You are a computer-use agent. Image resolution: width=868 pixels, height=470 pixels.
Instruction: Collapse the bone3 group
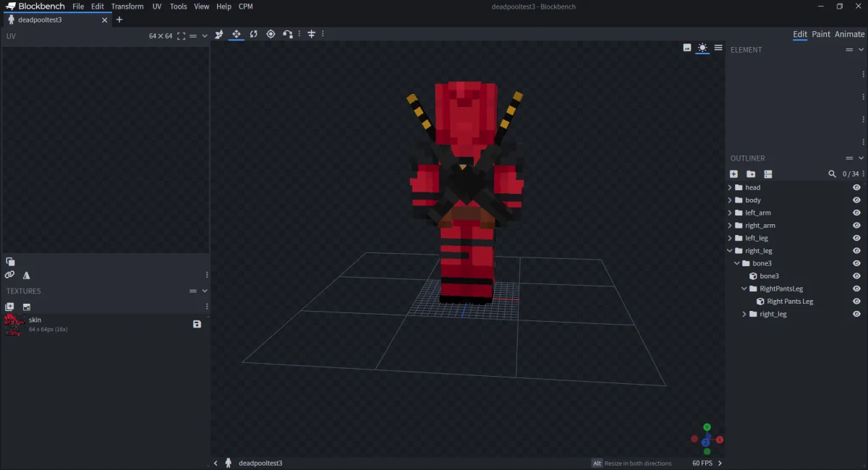pyautogui.click(x=737, y=263)
